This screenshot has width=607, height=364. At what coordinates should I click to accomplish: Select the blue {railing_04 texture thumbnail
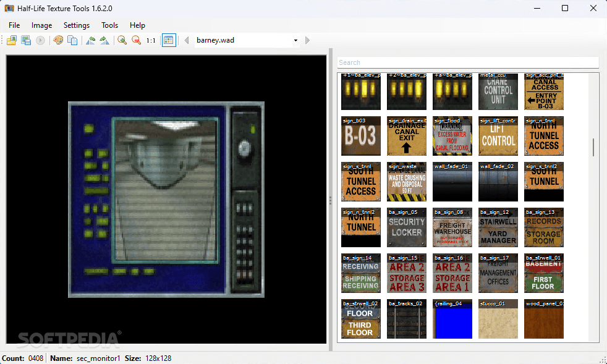452,319
